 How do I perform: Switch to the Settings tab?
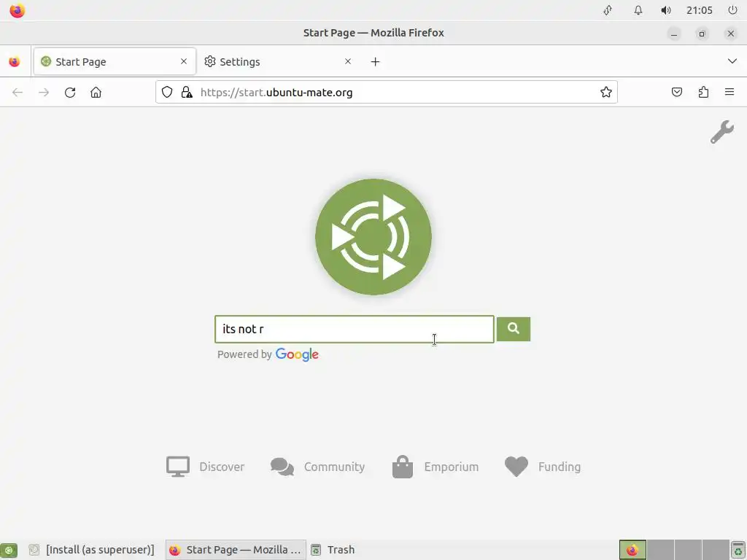(278, 61)
